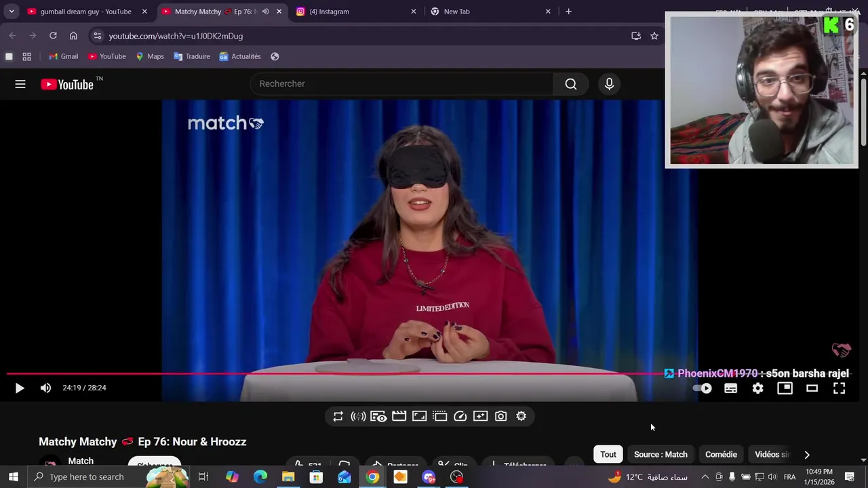Click the pop-up player window icon
Viewport: 868px width, 488px height.
[x=439, y=416]
